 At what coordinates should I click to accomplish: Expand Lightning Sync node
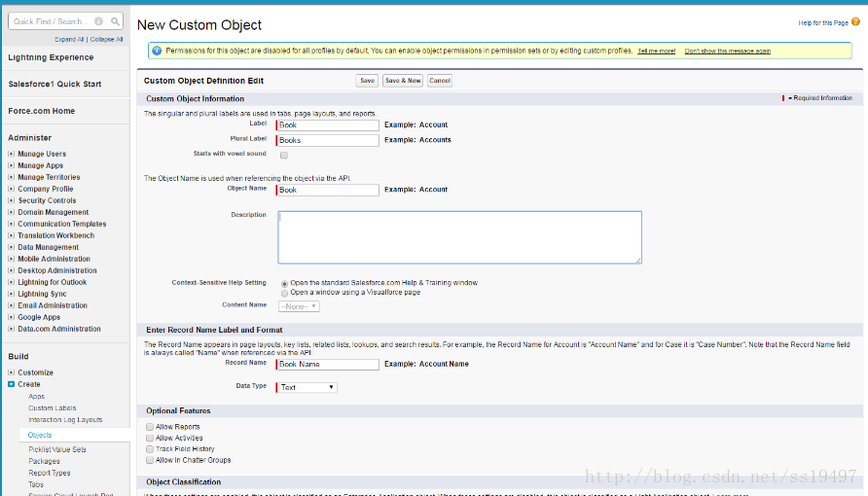pyautogui.click(x=11, y=294)
